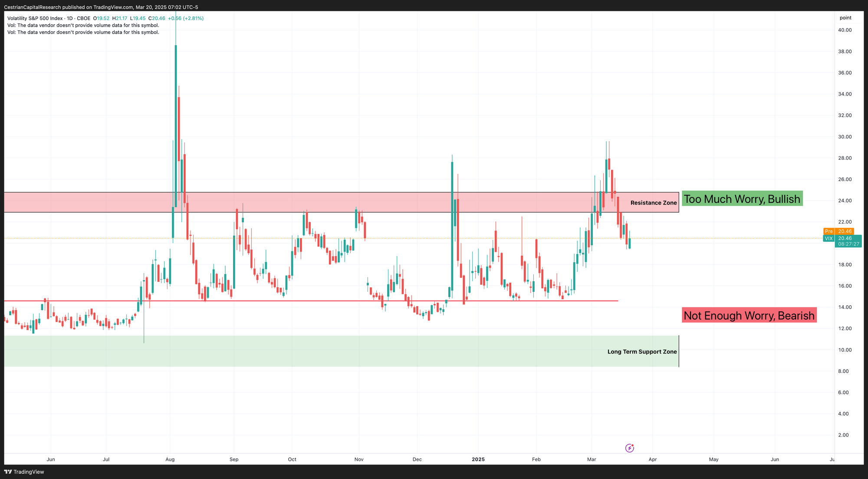
Task: Select the red Not Enough Worry, Bearish label
Action: click(749, 315)
